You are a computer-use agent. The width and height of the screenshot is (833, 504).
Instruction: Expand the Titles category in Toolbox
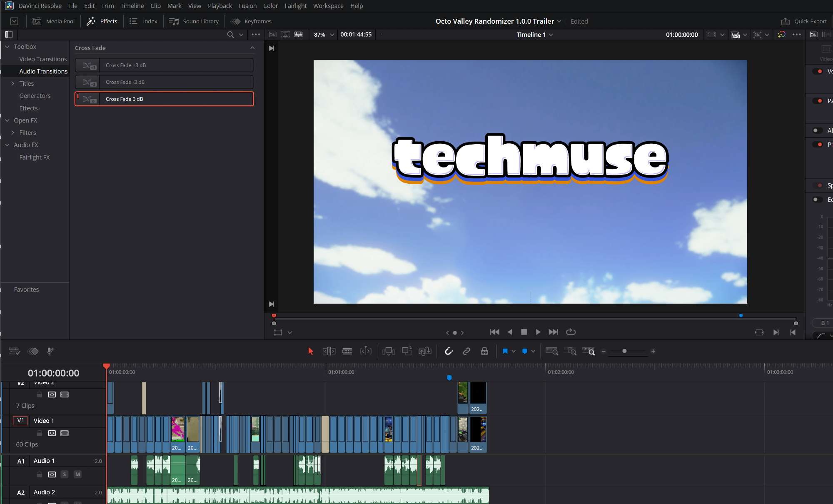coord(13,83)
